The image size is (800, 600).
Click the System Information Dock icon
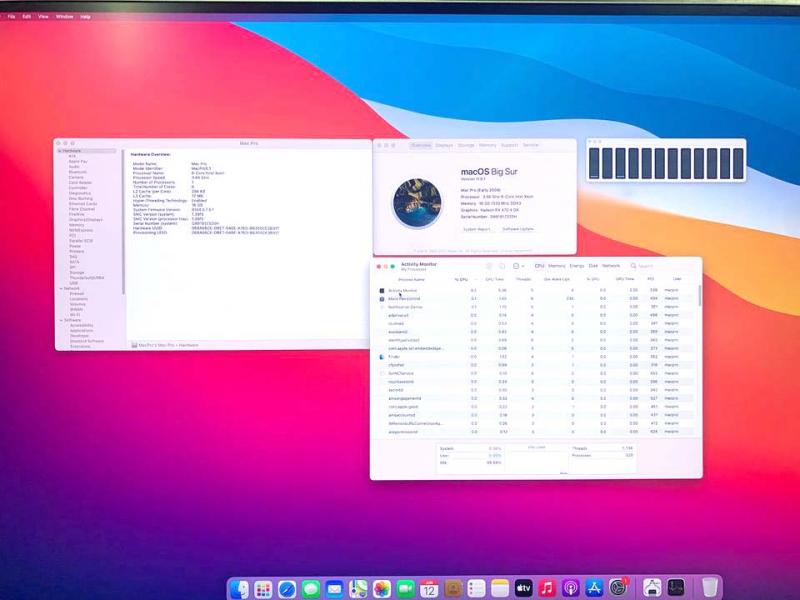tap(652, 588)
